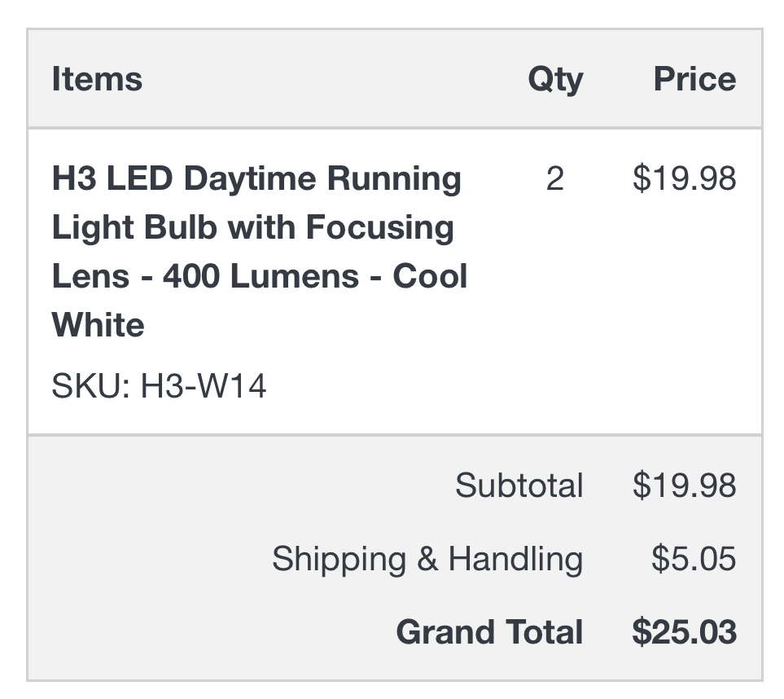
Task: Open the H3 LED Daytime Running Light product title
Action: 260,252
